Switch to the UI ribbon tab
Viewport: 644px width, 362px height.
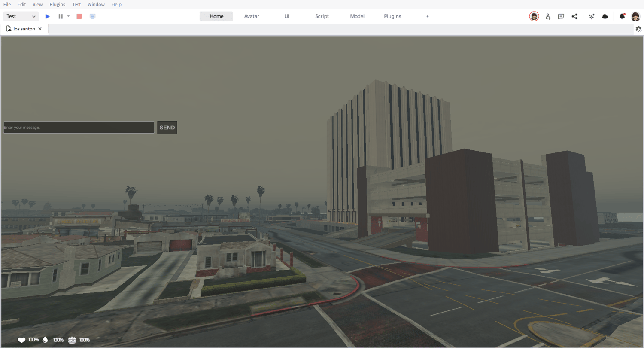pos(287,16)
